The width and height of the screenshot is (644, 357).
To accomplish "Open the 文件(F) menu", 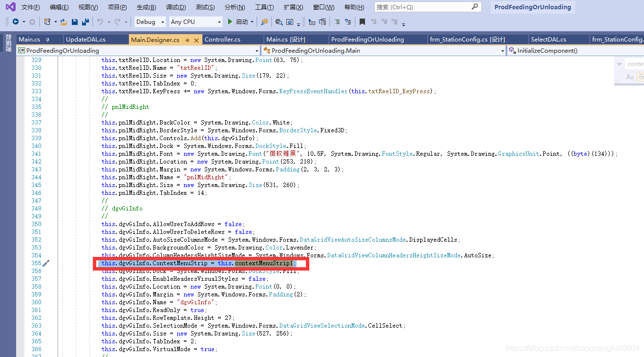I will (31, 7).
